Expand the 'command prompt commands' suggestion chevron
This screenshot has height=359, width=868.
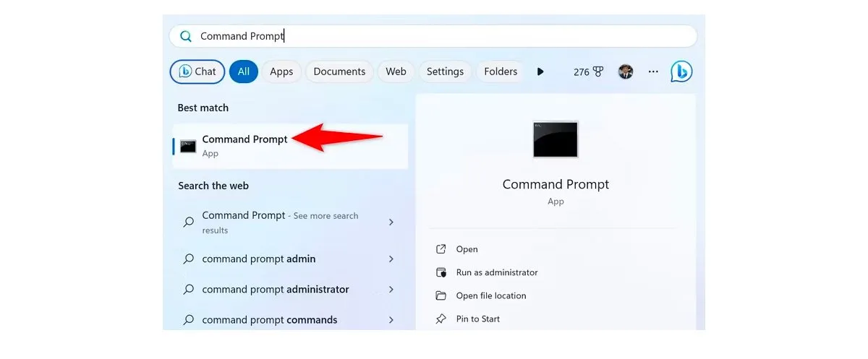coord(391,319)
